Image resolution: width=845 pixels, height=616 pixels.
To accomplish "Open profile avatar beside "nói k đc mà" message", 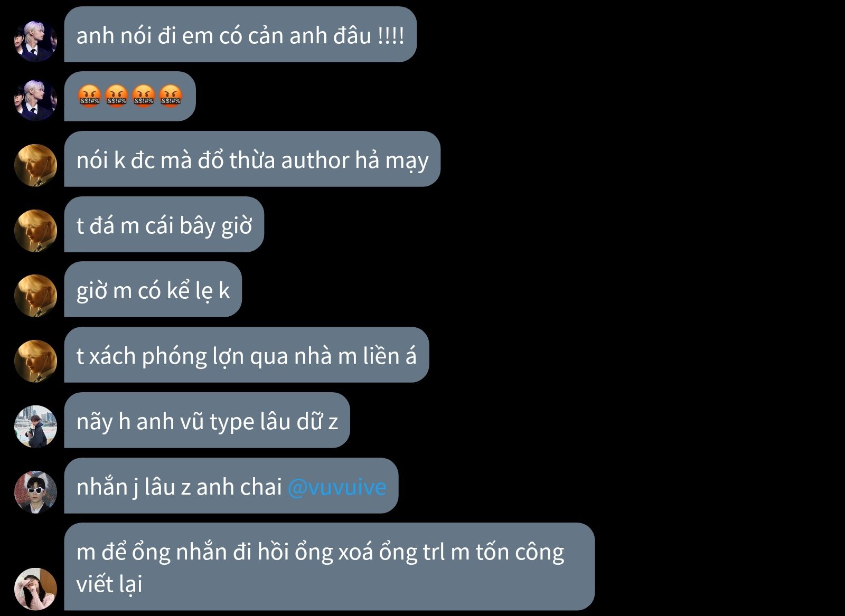I will tap(35, 165).
